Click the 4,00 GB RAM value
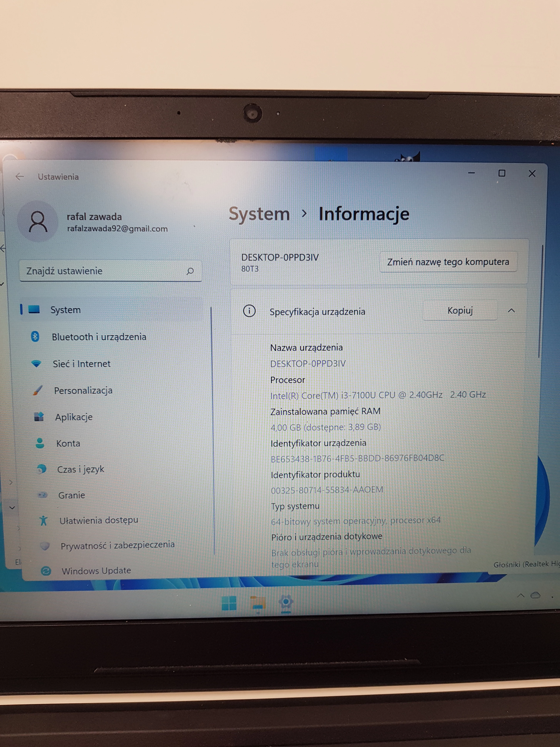 (326, 427)
